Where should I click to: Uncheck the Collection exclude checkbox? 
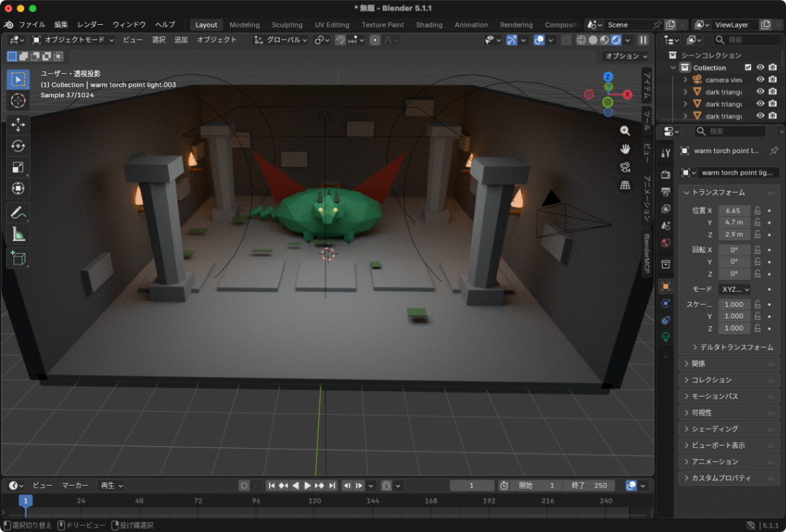click(748, 68)
